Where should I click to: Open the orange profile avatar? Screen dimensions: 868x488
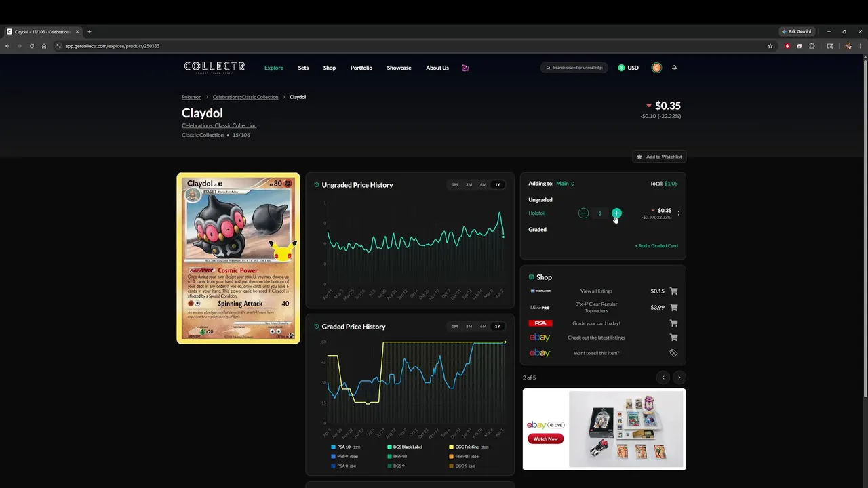click(x=656, y=68)
